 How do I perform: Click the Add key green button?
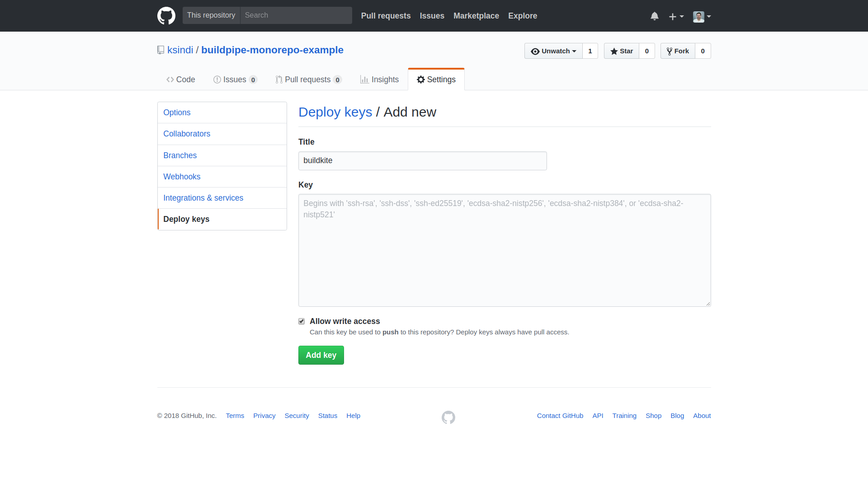pos(321,355)
